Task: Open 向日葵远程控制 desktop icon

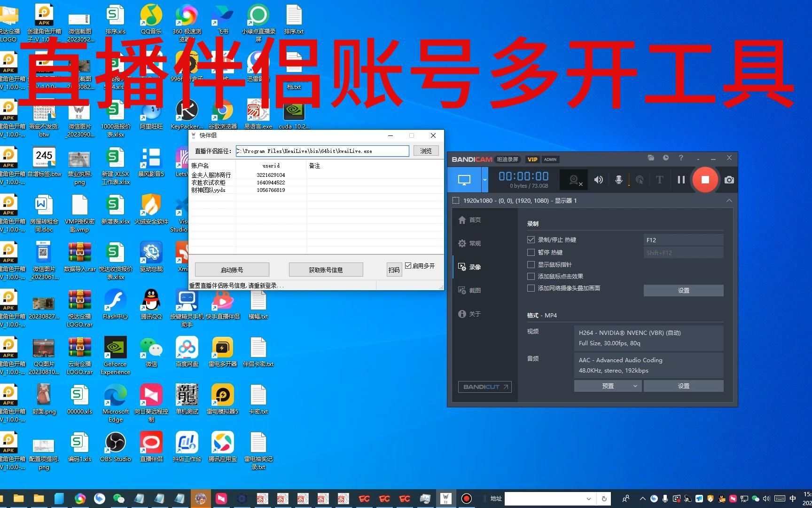Action: 151,404
